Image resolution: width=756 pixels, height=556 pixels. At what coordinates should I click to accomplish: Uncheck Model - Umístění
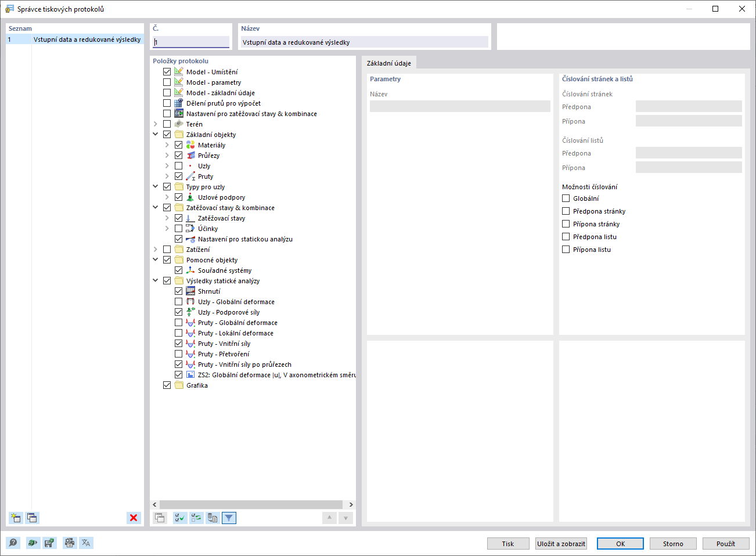click(x=167, y=72)
